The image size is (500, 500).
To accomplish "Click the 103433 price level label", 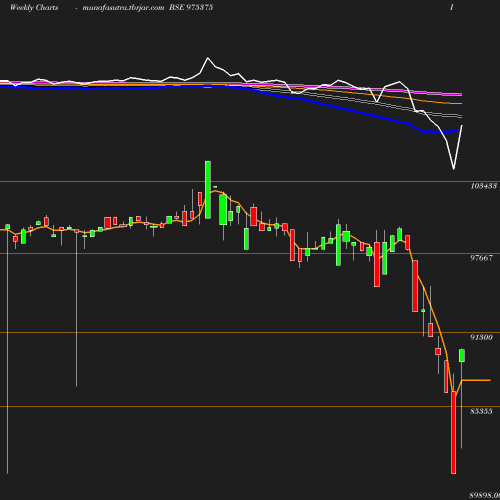I will pyautogui.click(x=484, y=186).
